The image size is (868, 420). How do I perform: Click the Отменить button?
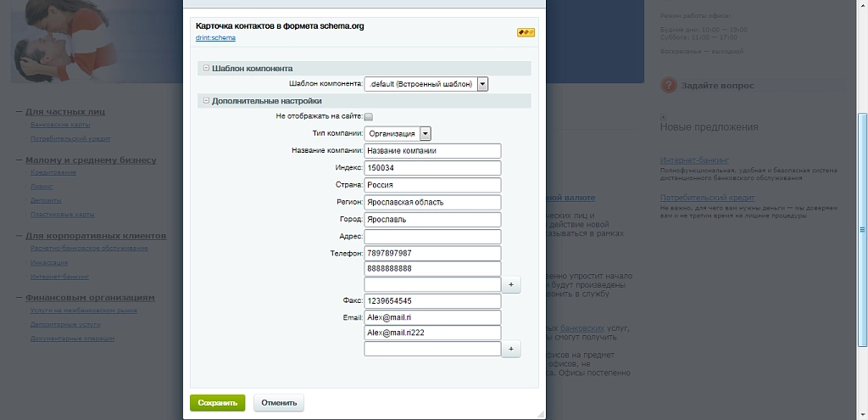point(279,403)
